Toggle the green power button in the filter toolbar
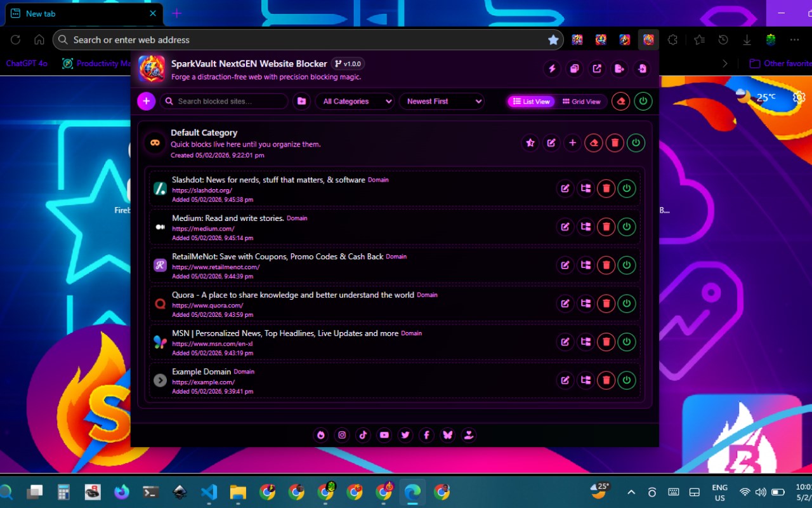The image size is (812, 508). pyautogui.click(x=643, y=101)
